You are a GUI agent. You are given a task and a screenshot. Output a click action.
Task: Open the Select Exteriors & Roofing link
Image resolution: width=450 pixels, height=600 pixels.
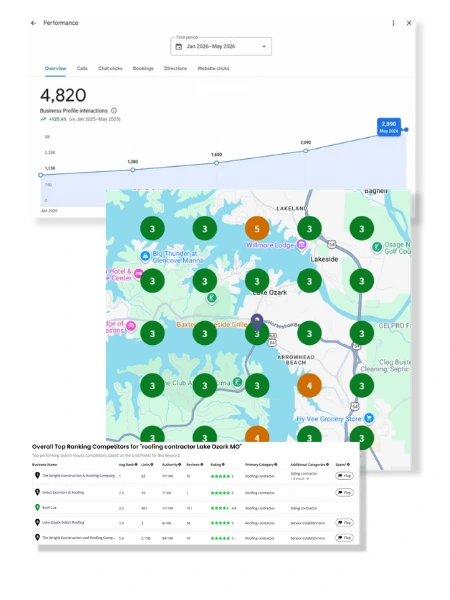(63, 492)
